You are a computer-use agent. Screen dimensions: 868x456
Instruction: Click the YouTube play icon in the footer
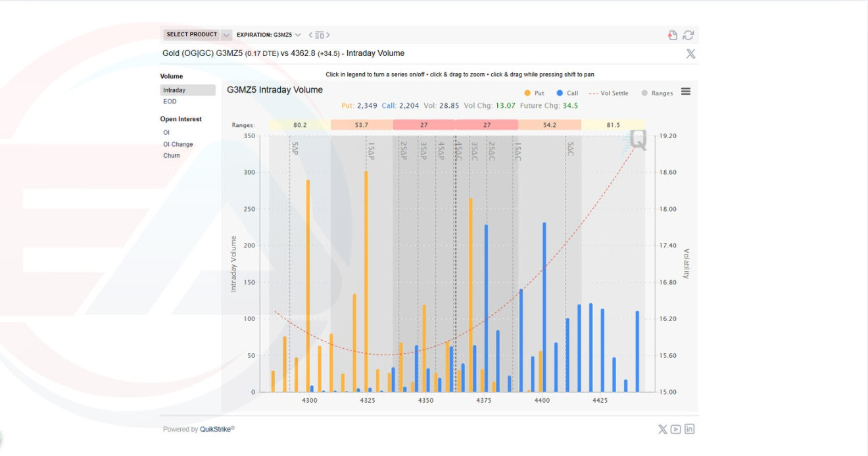click(676, 428)
